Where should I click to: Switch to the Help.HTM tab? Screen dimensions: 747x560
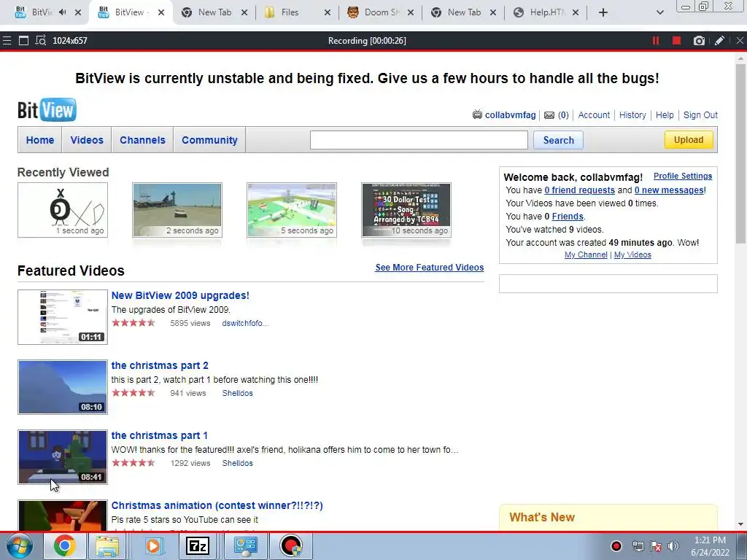546,12
